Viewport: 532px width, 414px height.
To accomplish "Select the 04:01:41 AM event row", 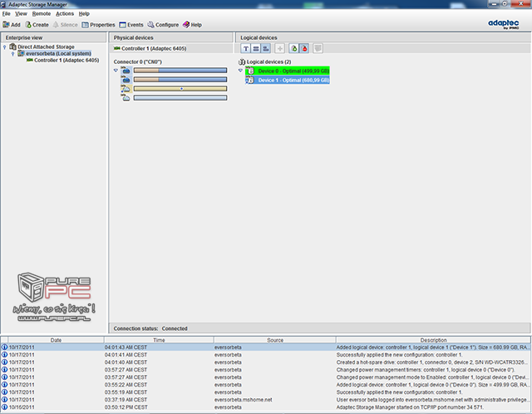I will tap(266, 355).
